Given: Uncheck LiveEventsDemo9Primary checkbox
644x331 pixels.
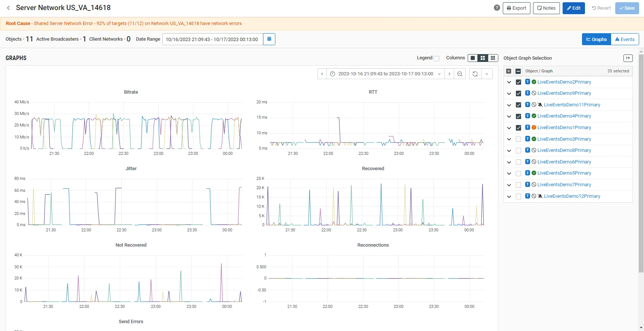Looking at the screenshot, I should click(x=518, y=93).
